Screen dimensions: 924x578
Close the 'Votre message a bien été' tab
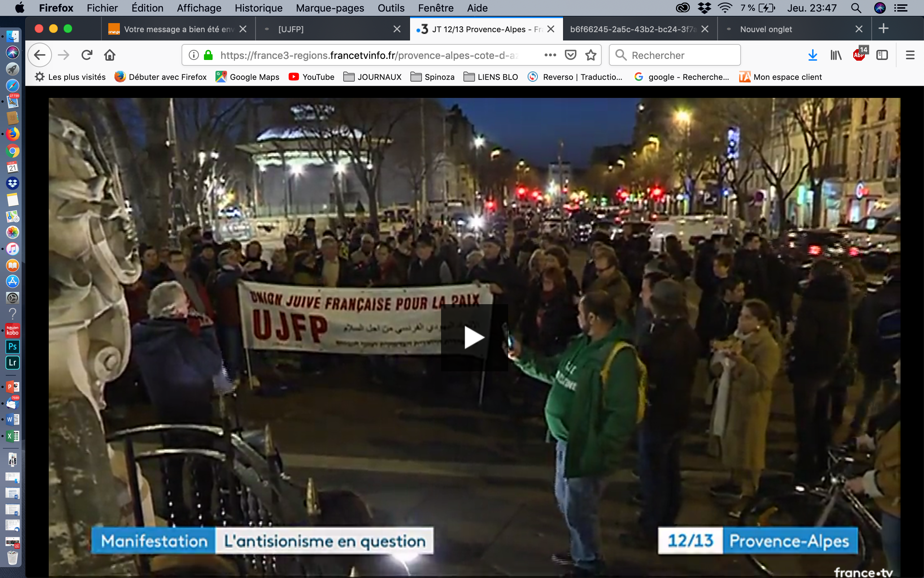point(243,29)
